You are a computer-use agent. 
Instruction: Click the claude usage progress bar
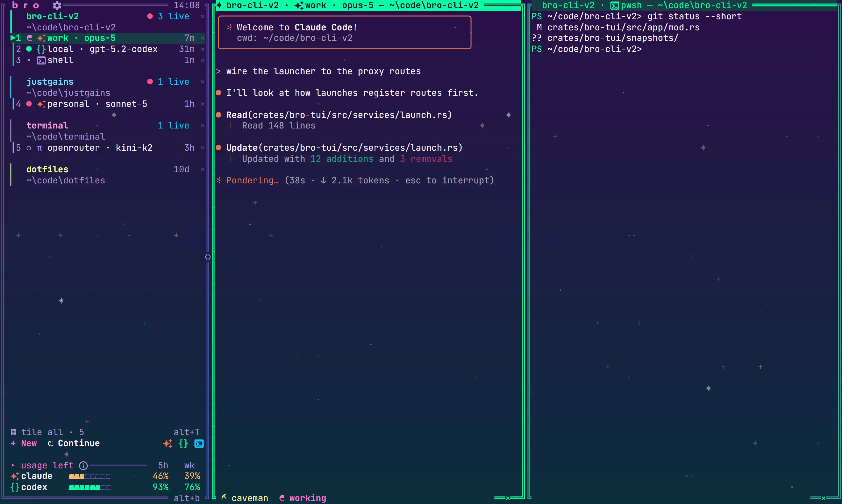point(89,476)
